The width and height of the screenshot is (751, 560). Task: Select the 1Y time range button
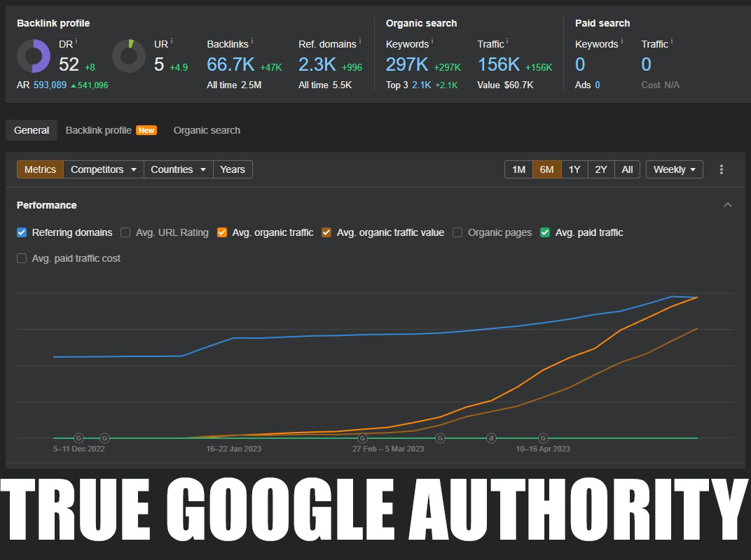tap(574, 169)
